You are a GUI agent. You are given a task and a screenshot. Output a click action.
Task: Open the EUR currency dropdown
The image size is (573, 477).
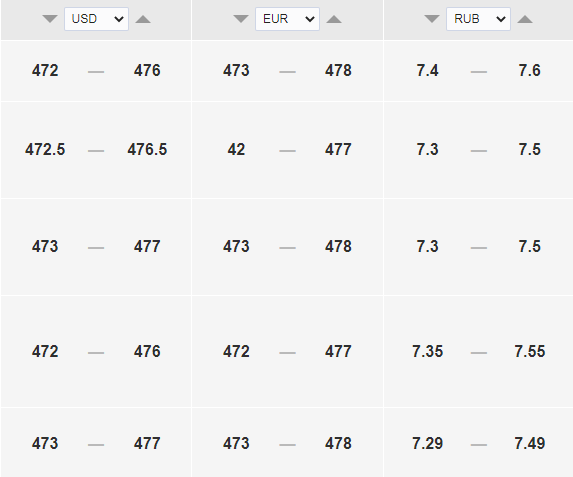coord(287,19)
